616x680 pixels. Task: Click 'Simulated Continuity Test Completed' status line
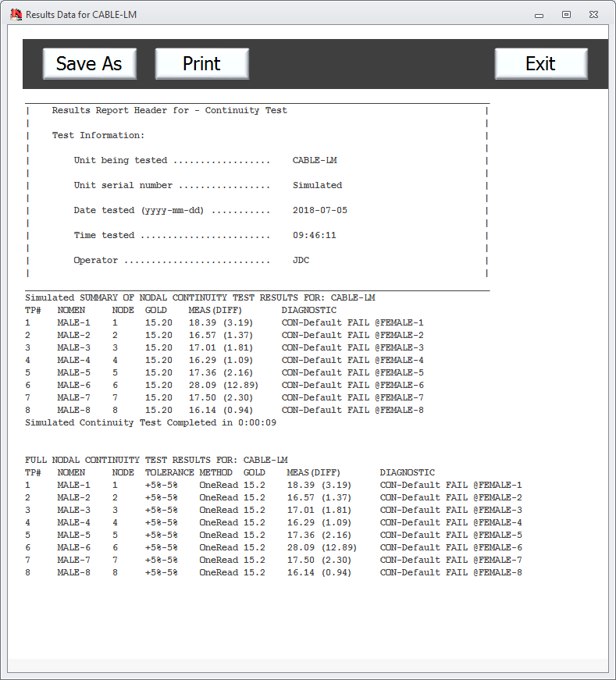[151, 423]
